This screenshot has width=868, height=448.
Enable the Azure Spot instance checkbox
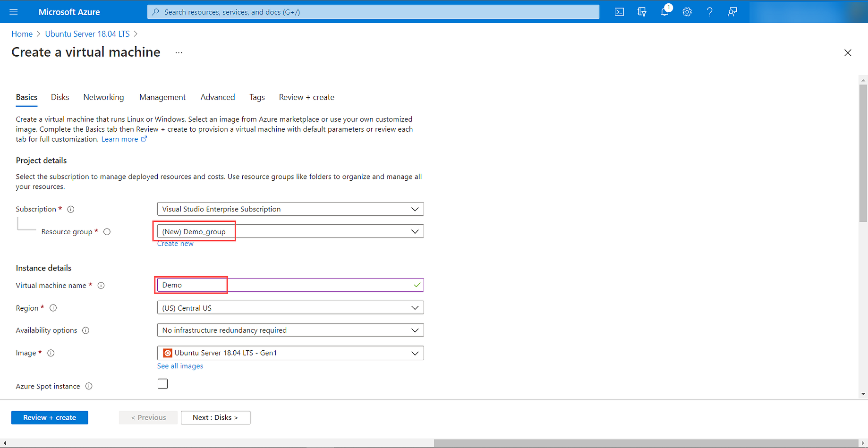point(163,384)
